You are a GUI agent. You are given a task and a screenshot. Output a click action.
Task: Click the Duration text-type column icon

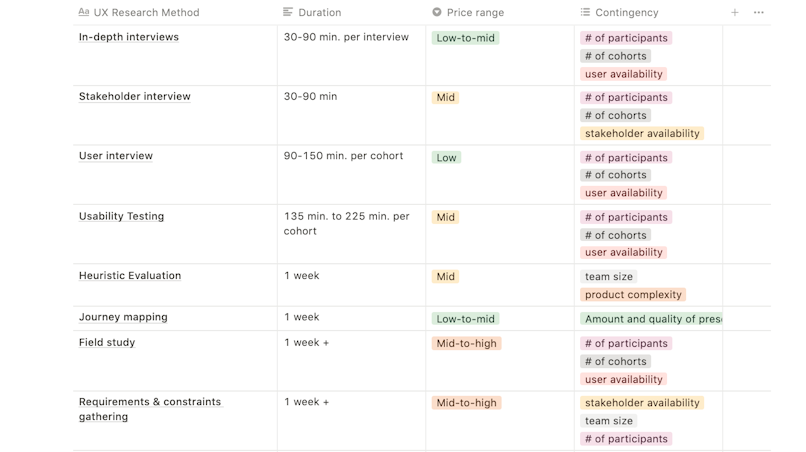[x=288, y=13]
